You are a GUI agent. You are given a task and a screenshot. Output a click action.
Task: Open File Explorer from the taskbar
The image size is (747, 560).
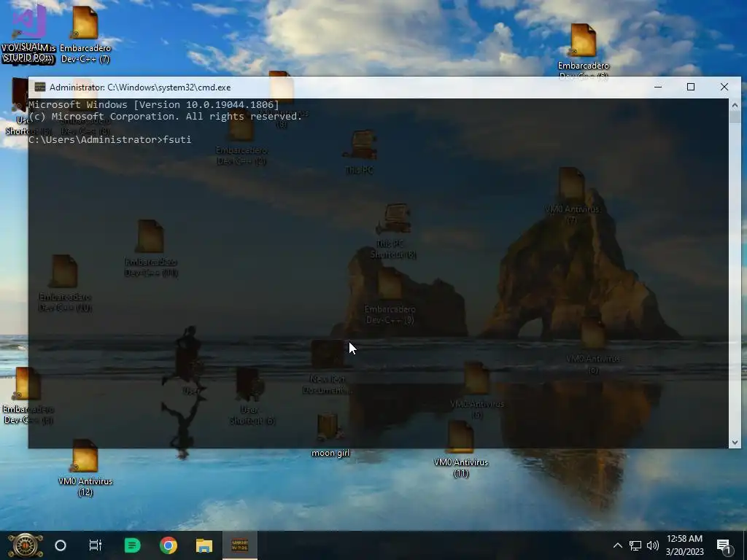pos(204,545)
